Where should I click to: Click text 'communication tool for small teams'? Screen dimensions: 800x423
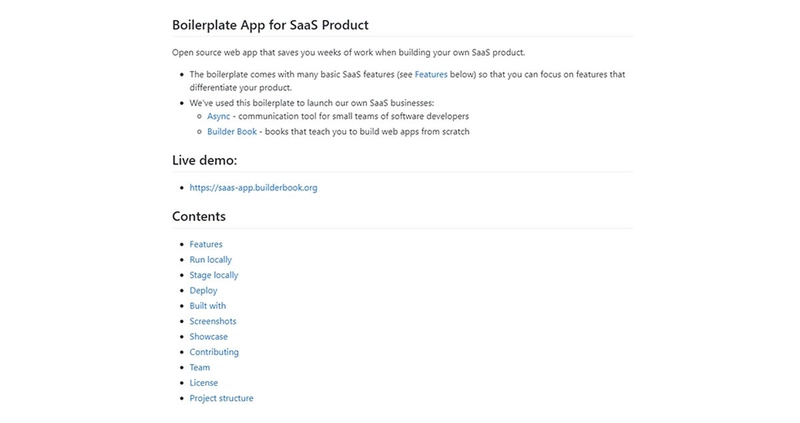(307, 116)
